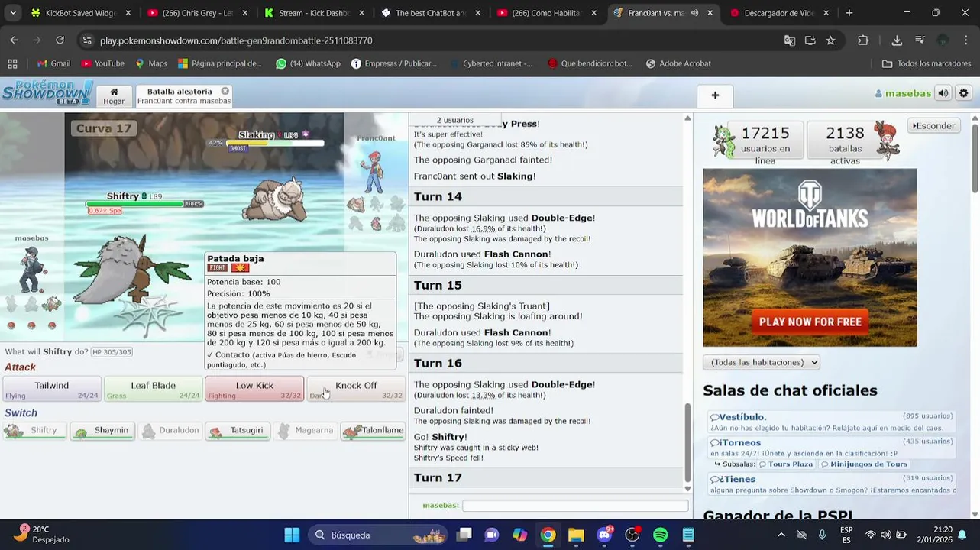
Task: Click the World of Tanks ad image
Action: (x=810, y=257)
